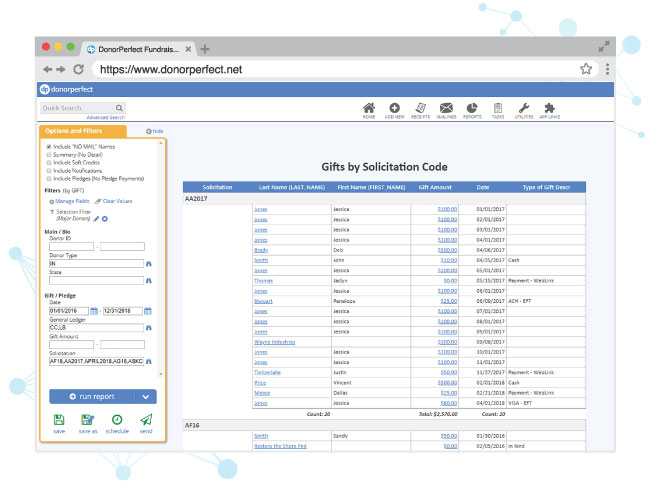
Task: Click the save report icon
Action: click(59, 420)
